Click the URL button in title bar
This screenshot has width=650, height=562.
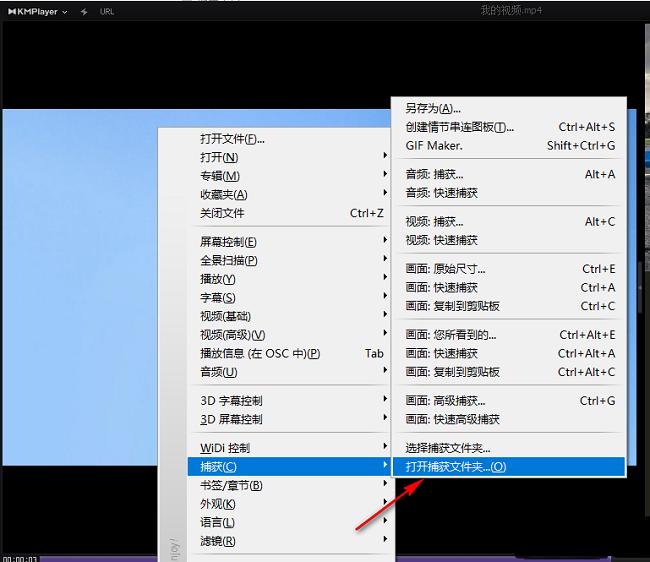pos(107,11)
